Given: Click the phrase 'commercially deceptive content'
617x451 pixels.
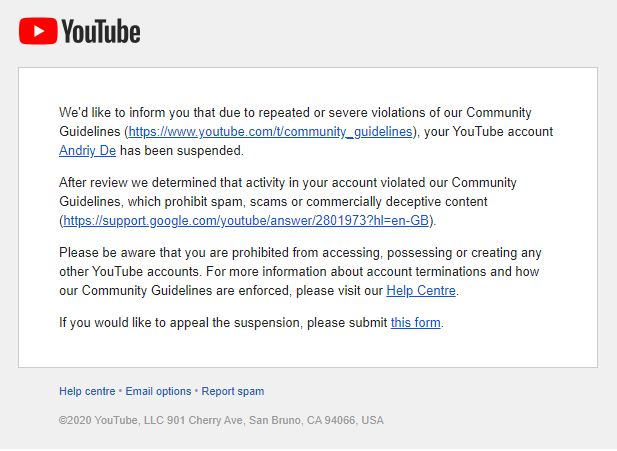Looking at the screenshot, I should pyautogui.click(x=431, y=201).
